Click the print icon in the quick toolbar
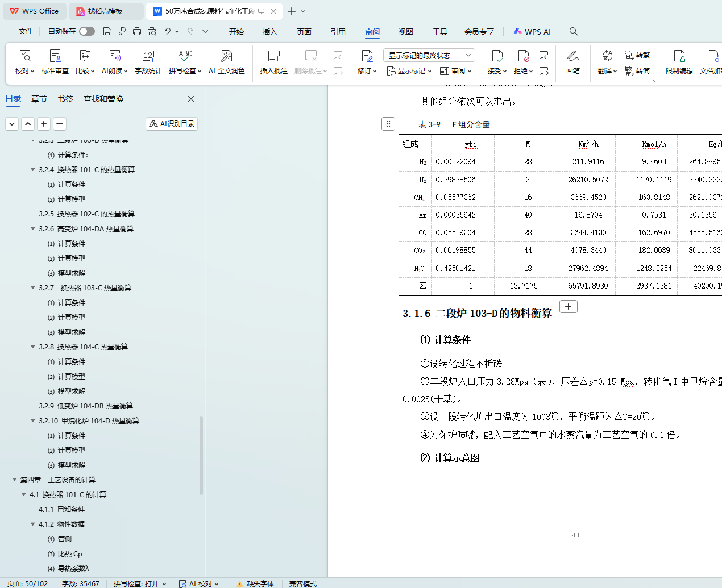Viewport: 722px width, 588px height. [137, 31]
